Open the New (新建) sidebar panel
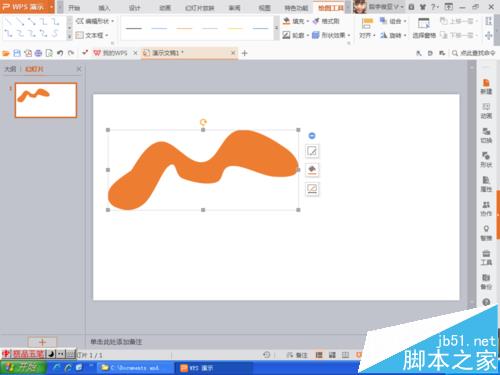The image size is (500, 375). click(x=486, y=87)
